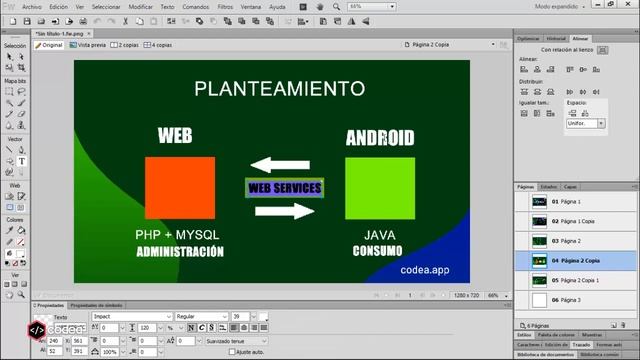Select the Eyedropper tool under Colores
The width and height of the screenshot is (640, 360).
[9, 231]
